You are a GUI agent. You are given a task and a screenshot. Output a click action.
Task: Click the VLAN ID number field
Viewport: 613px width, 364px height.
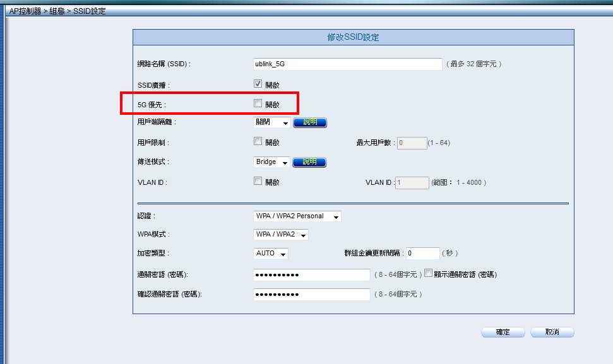click(x=412, y=182)
